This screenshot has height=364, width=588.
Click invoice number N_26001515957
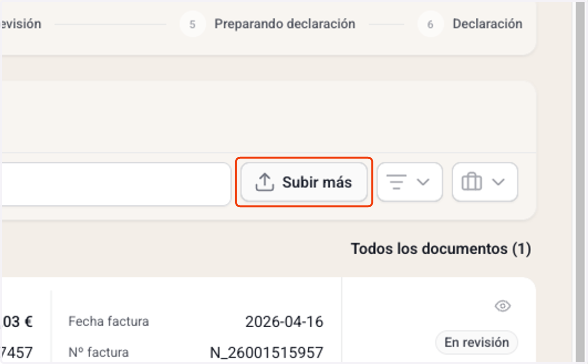click(267, 352)
